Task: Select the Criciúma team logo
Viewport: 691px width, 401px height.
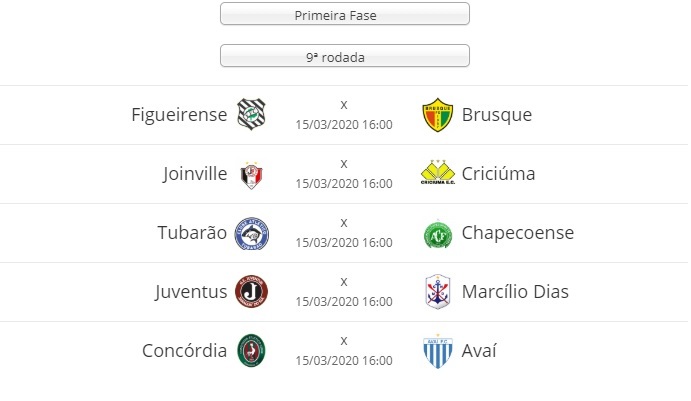Action: pyautogui.click(x=438, y=172)
